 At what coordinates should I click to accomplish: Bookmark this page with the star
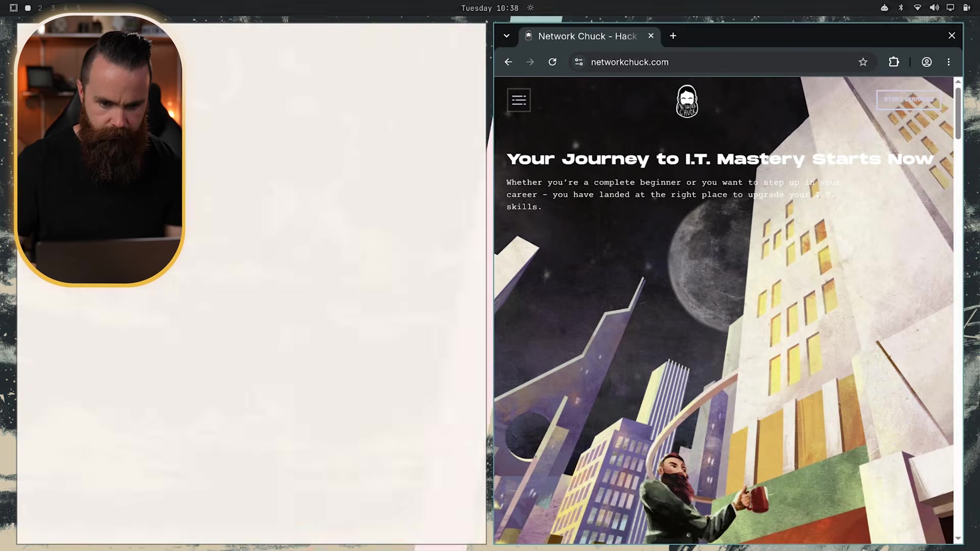[863, 62]
